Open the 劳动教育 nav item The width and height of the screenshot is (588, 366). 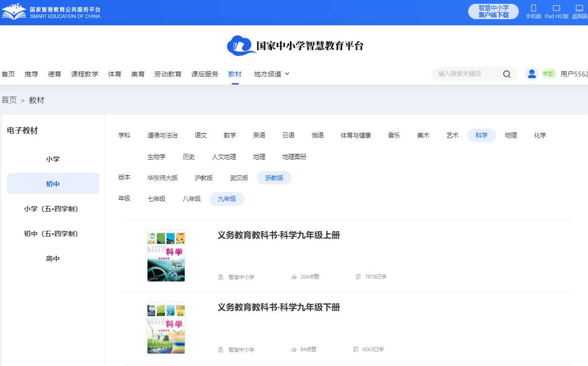(168, 74)
